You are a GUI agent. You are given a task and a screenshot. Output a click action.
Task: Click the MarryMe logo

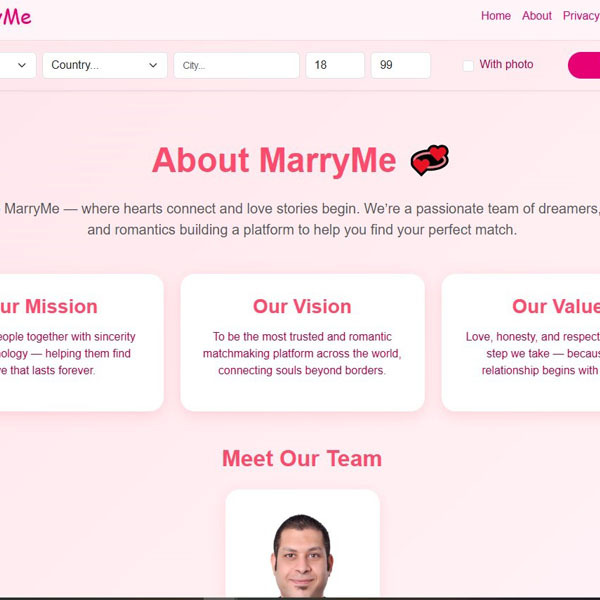click(x=15, y=17)
